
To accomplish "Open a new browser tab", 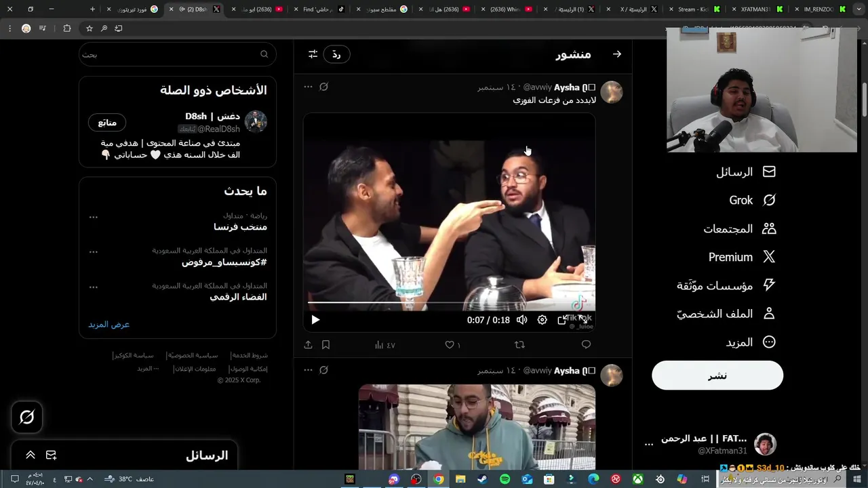I will 92,9.
